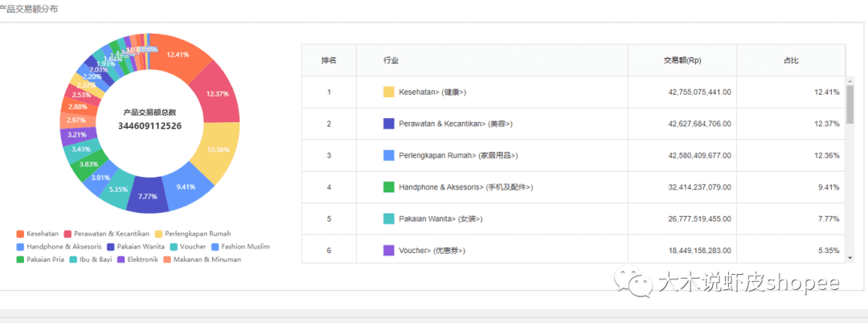Click amount 42,627,684,706.00 in the table
The height and width of the screenshot is (323, 868).
tap(700, 124)
